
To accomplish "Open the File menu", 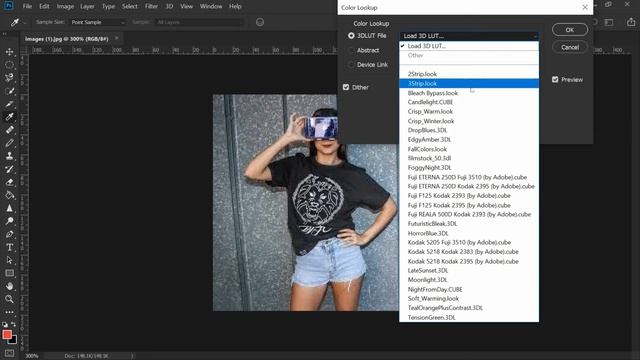I will tap(27, 7).
